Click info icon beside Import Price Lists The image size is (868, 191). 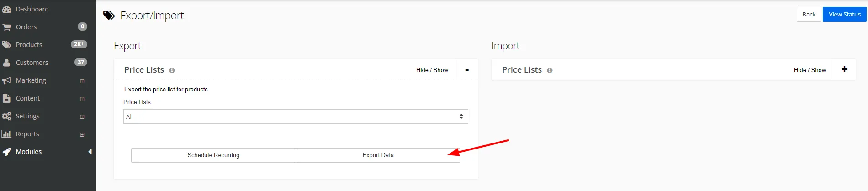(550, 70)
